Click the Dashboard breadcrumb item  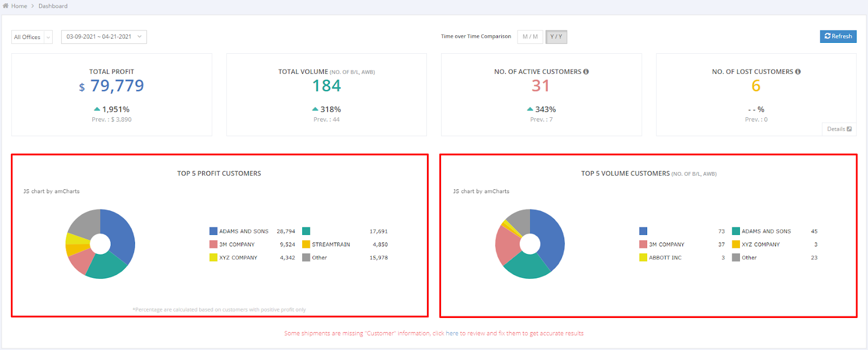point(53,6)
